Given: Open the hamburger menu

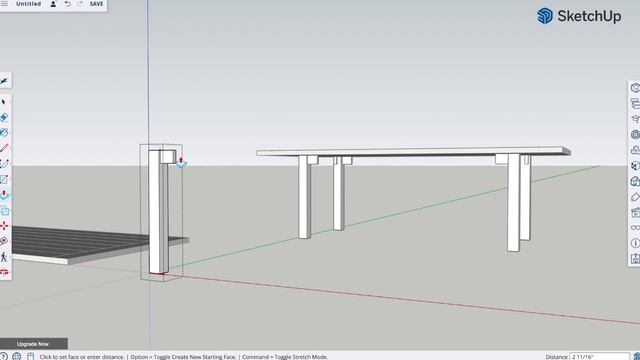Looking at the screenshot, I should click(4, 4).
